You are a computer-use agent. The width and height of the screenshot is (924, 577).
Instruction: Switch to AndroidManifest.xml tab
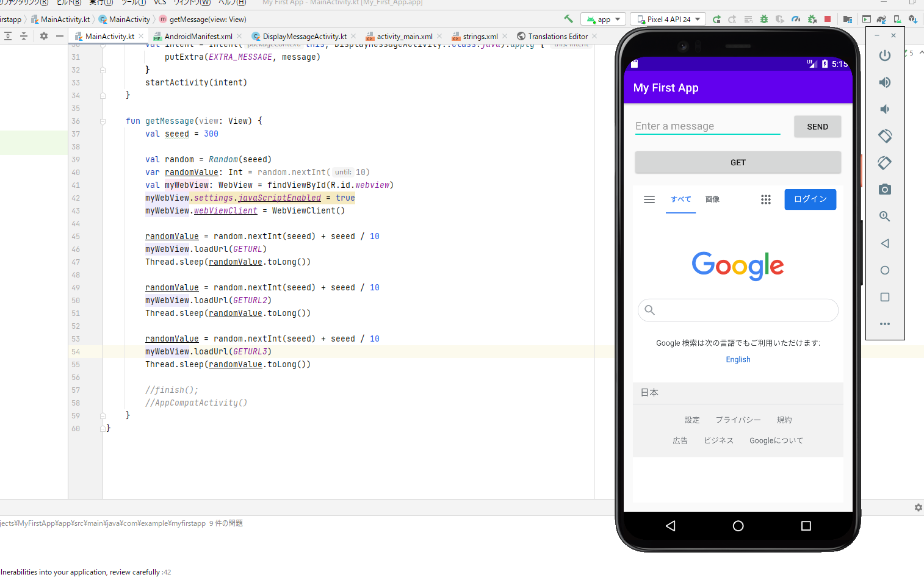click(198, 36)
